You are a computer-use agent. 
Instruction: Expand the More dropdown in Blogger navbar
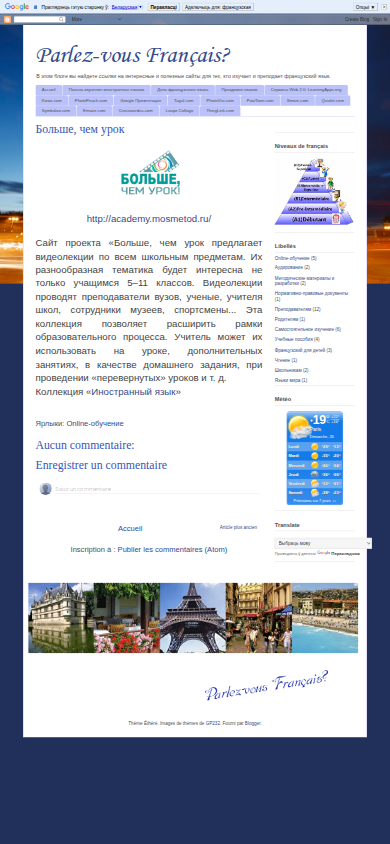(x=96, y=19)
